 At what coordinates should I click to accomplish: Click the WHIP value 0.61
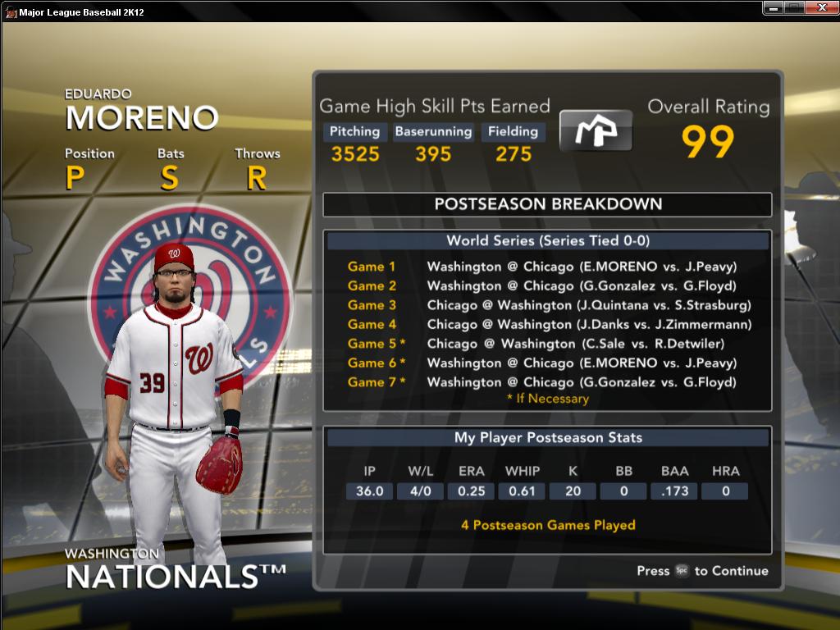(522, 491)
